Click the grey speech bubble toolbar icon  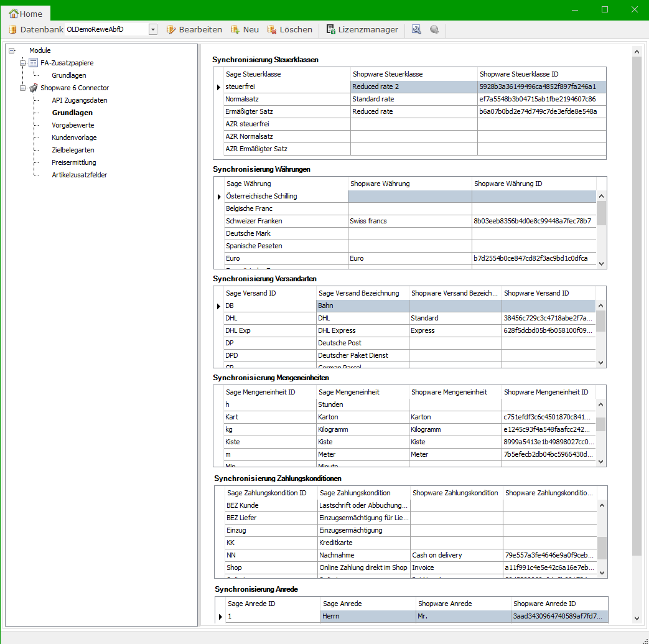(x=434, y=29)
